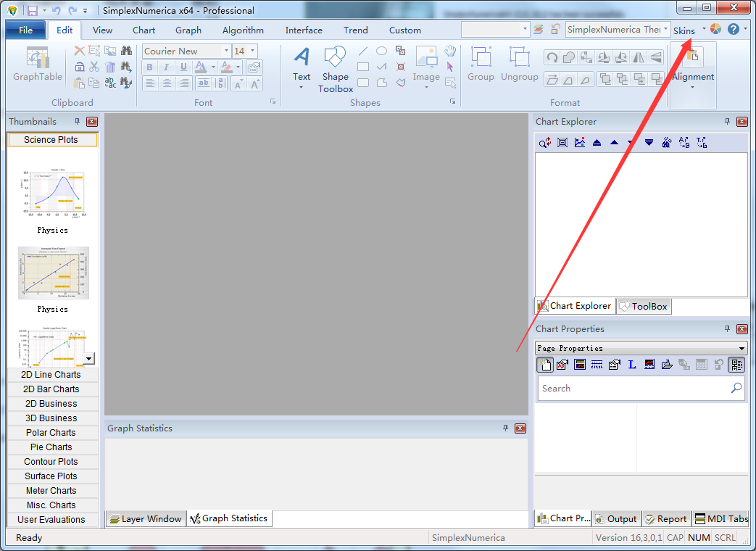The width and height of the screenshot is (756, 551).
Task: Open the Courier New font dropdown
Action: pyautogui.click(x=225, y=51)
